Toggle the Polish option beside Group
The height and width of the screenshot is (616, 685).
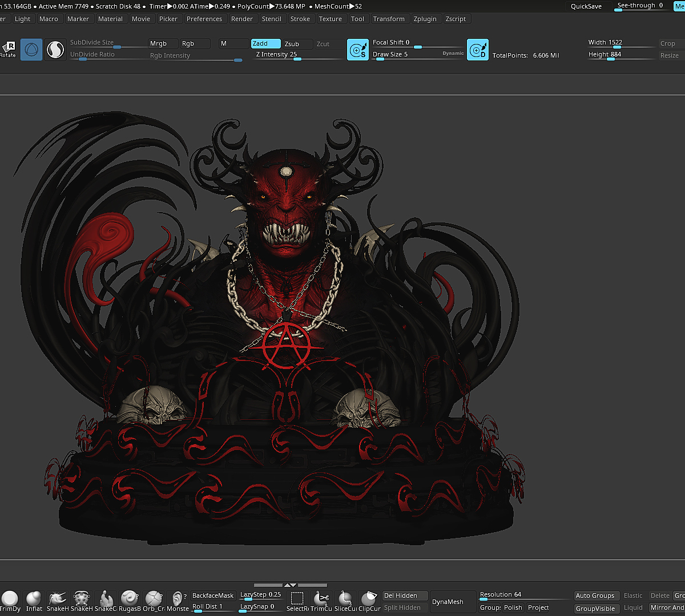pyautogui.click(x=513, y=607)
